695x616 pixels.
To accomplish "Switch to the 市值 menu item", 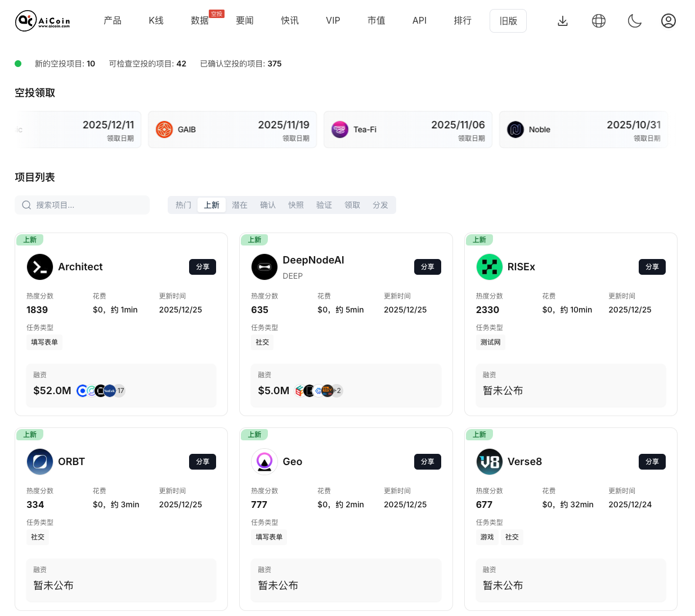I will (376, 20).
